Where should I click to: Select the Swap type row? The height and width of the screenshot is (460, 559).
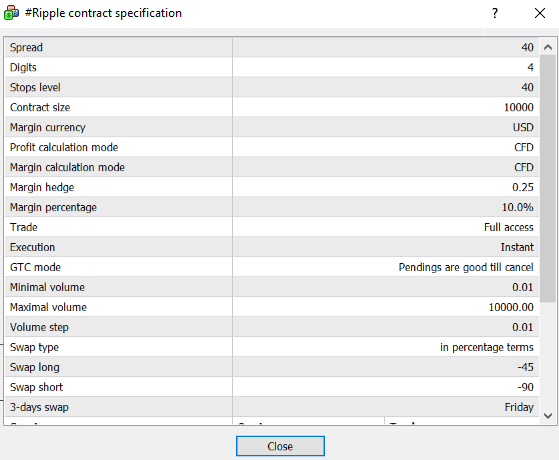(x=272, y=347)
